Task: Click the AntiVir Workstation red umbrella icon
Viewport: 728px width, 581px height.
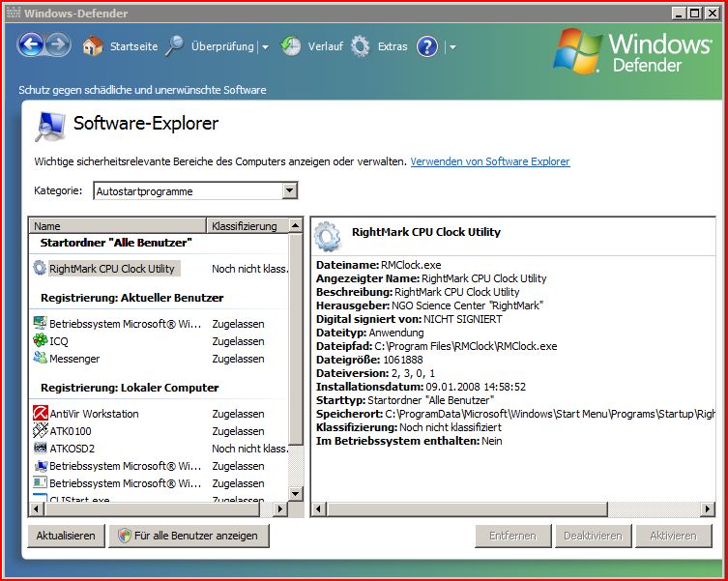Action: click(x=41, y=413)
